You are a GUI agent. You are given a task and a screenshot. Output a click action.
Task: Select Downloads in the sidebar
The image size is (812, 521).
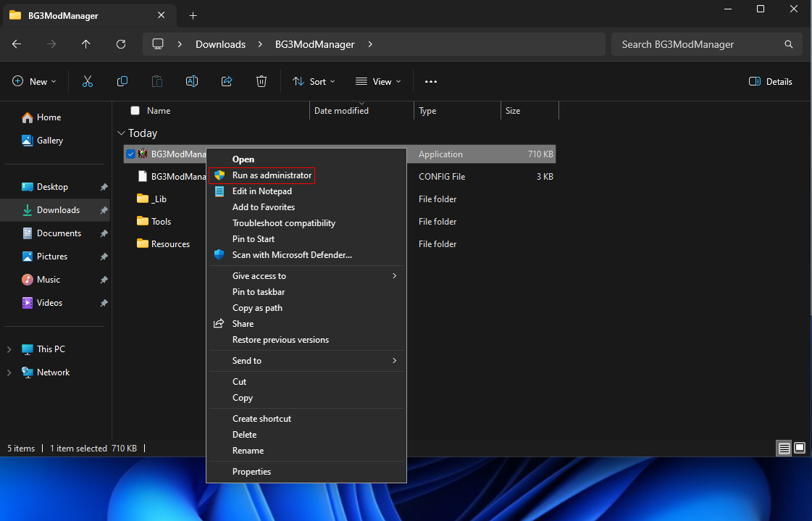click(54, 209)
